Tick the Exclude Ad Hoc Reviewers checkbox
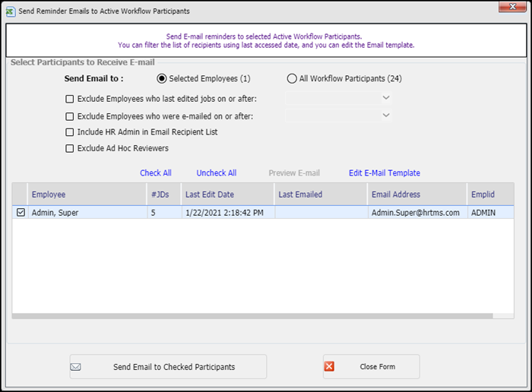 pos(70,148)
